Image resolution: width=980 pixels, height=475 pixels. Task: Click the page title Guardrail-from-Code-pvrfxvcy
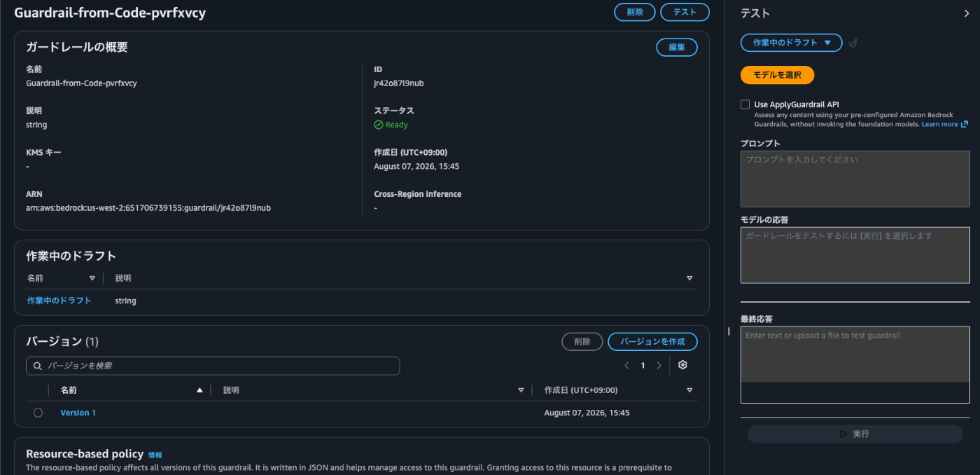(110, 13)
